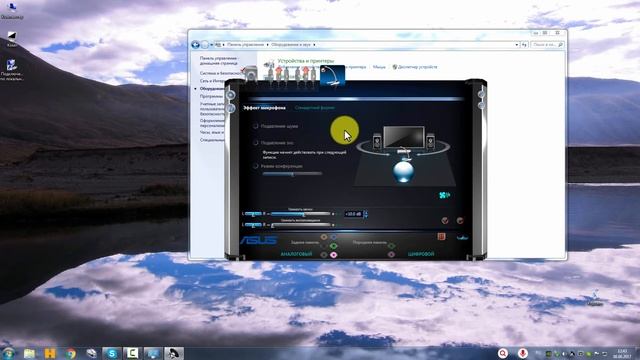Open the Панель управления home page link
Image resolution: width=640 pixels, height=360 pixels.
pyautogui.click(x=219, y=61)
